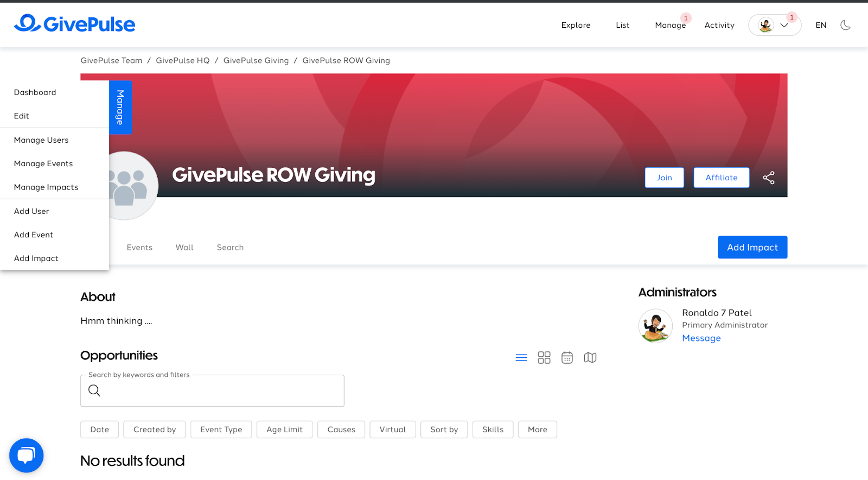868x480 pixels.
Task: Open the Date filter
Action: (100, 430)
